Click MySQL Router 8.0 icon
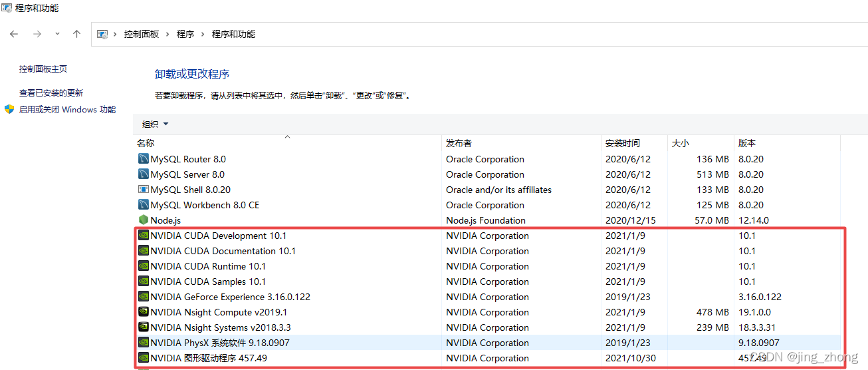 pos(144,159)
